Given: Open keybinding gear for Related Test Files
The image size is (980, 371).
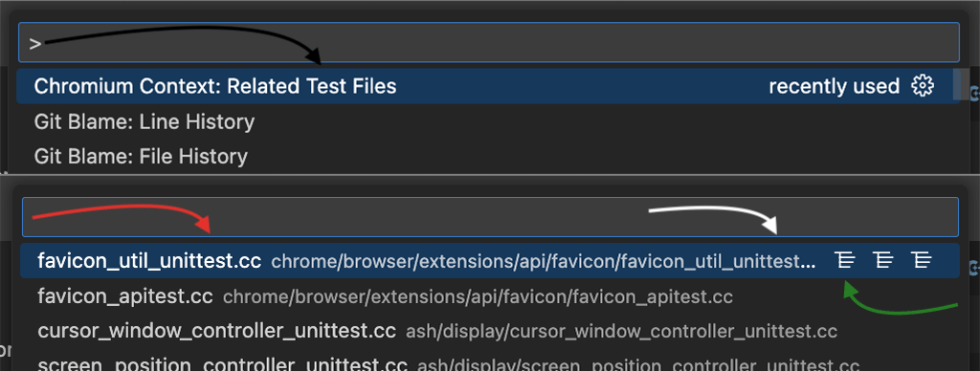Looking at the screenshot, I should pyautogui.click(x=923, y=86).
